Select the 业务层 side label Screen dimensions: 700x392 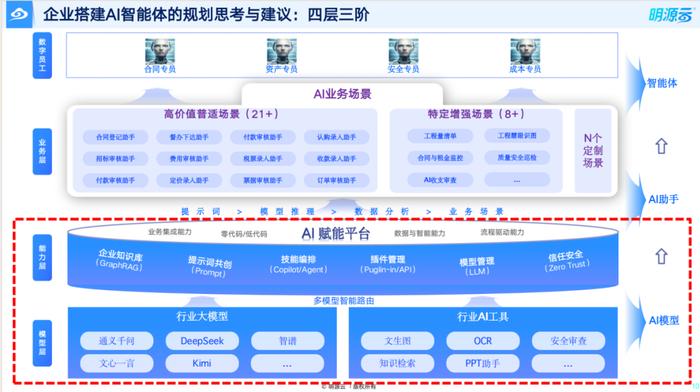[42, 151]
